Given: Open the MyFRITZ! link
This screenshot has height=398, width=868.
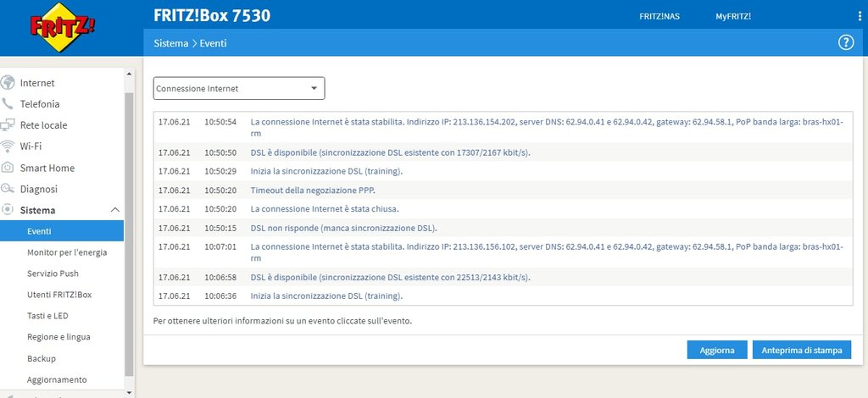Looking at the screenshot, I should pos(733,17).
